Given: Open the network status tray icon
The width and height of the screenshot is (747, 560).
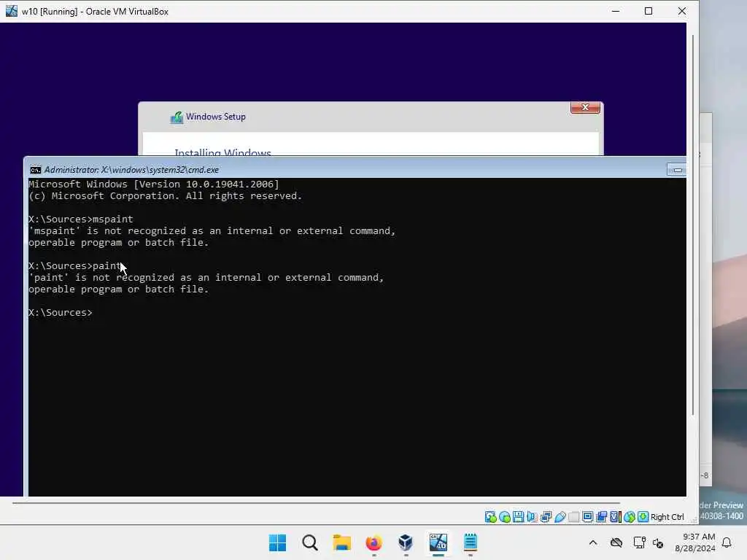Looking at the screenshot, I should coord(639,542).
